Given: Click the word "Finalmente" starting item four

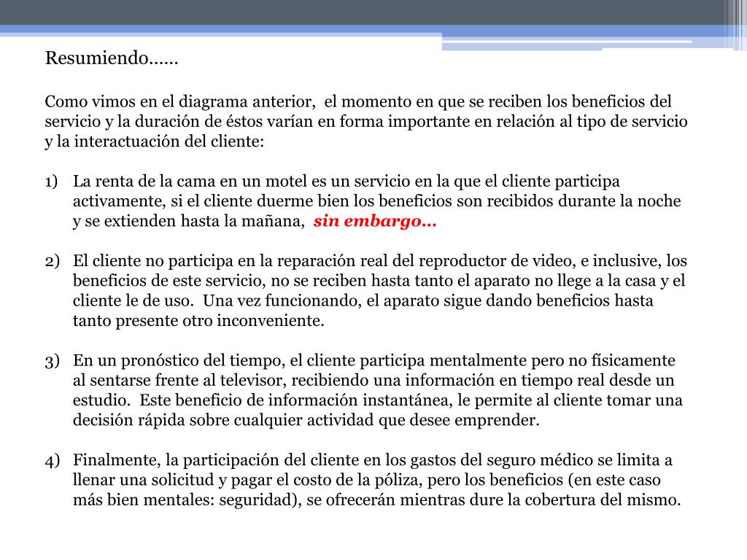Looking at the screenshot, I should 116,461.
